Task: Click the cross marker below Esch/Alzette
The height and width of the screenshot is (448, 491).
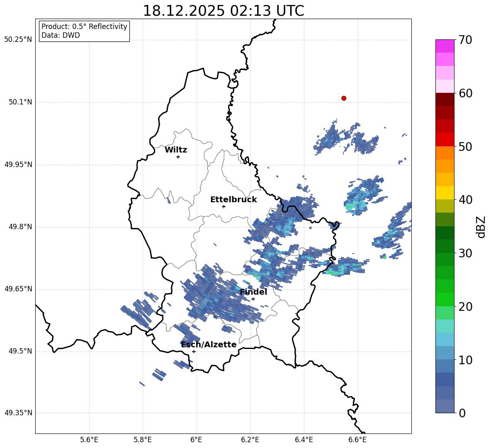Action: tap(194, 351)
